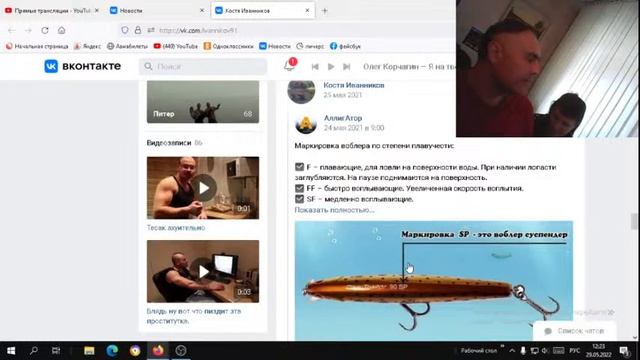Open the Авиабилеты bookmark

pos(127,46)
